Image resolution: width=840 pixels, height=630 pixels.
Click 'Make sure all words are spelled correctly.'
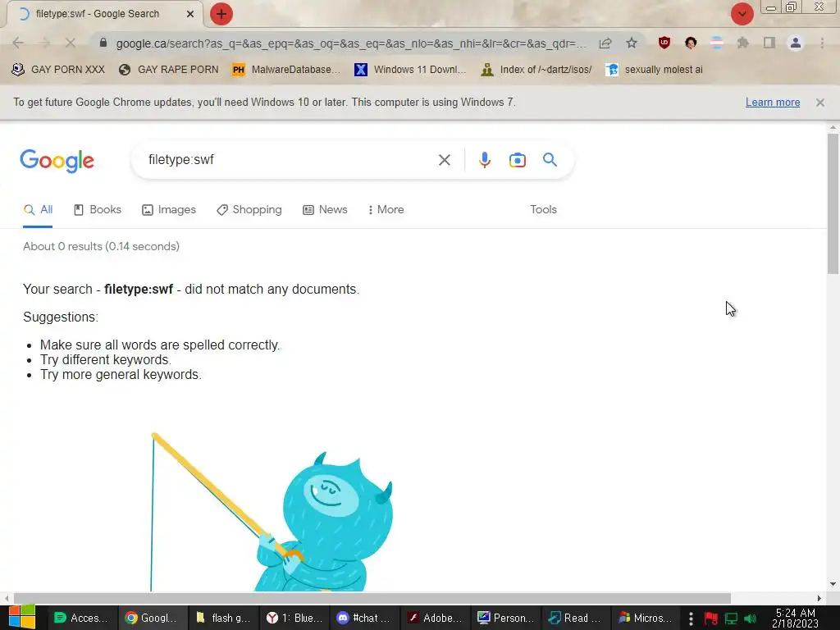coord(160,345)
